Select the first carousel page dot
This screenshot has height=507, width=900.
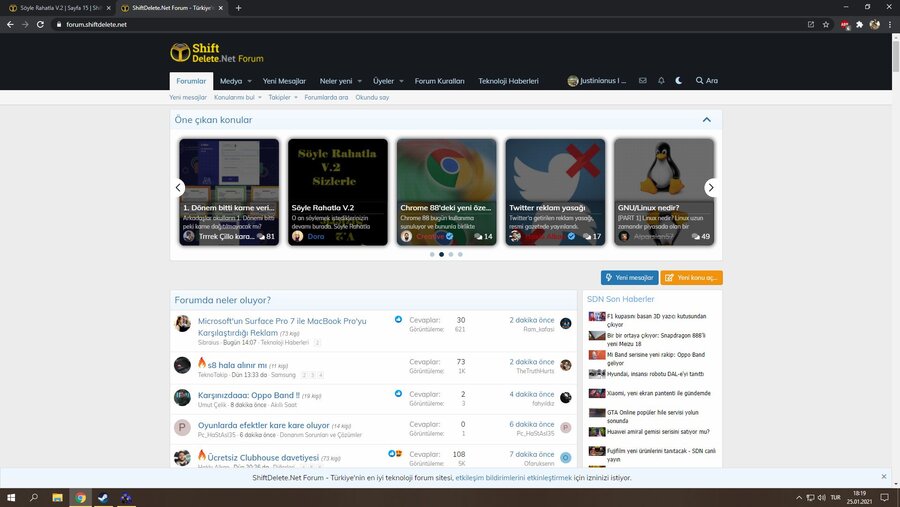432,254
